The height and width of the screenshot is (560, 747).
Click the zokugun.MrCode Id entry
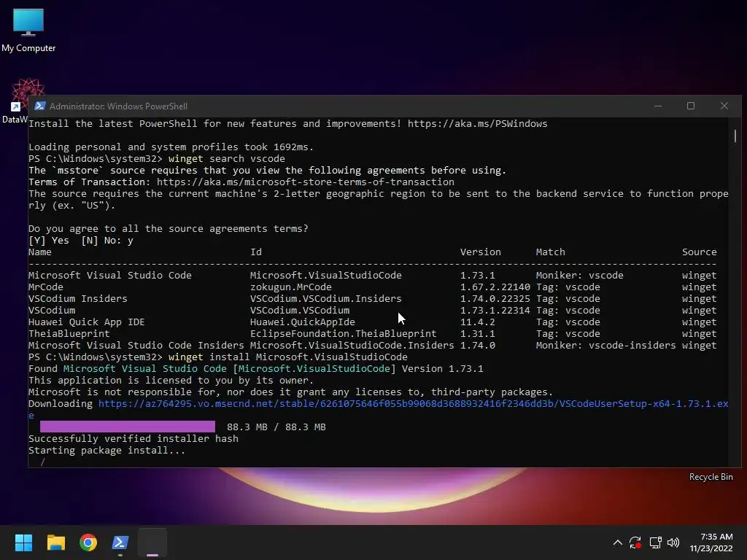pos(290,287)
